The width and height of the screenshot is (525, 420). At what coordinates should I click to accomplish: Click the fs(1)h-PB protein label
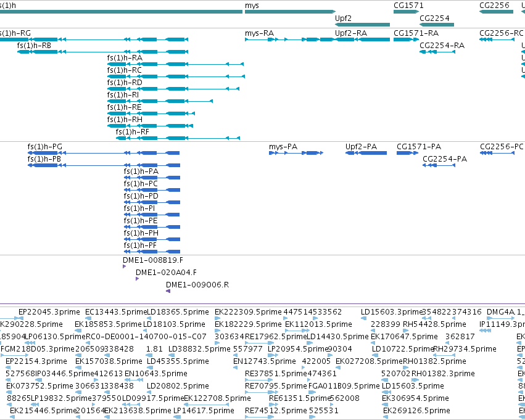pos(44,159)
